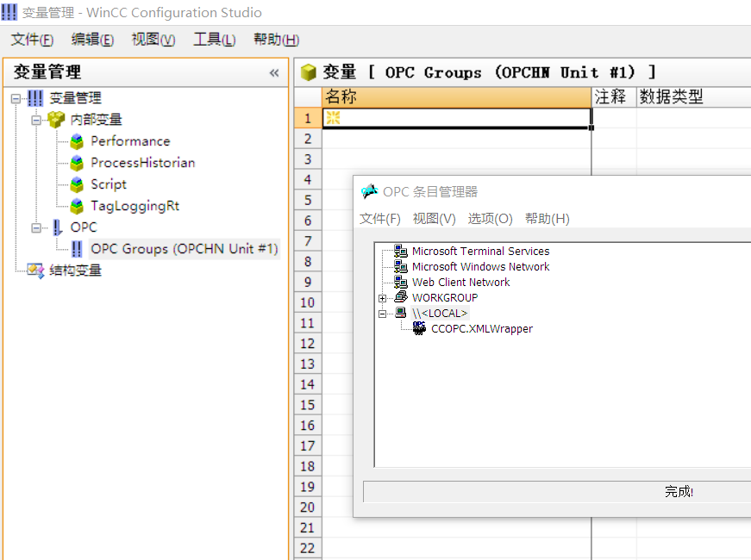Click the 结构变量 icon in the tree
The height and width of the screenshot is (560, 751).
(35, 271)
